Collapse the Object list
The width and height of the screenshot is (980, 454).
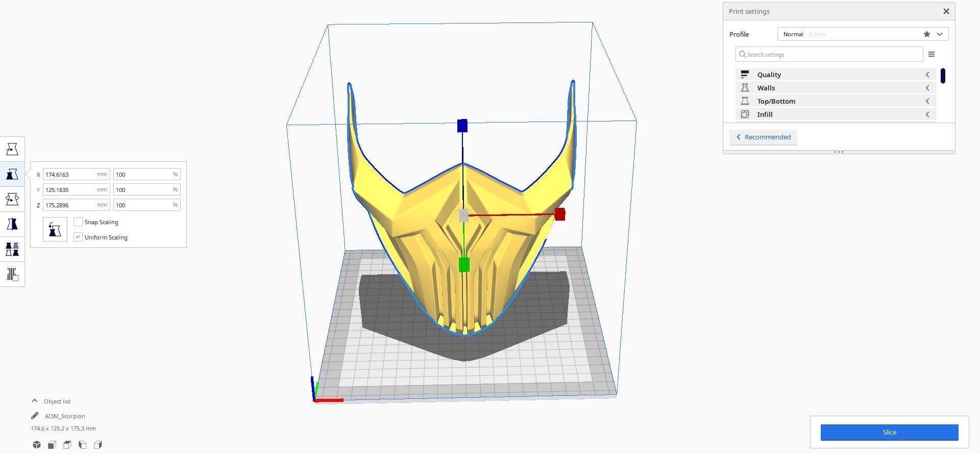click(35, 401)
